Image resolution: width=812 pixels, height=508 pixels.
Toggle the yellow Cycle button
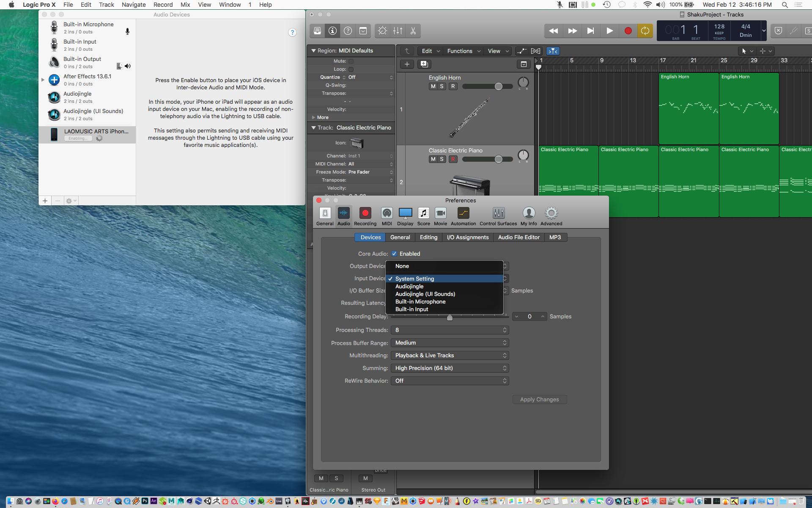[x=645, y=30]
